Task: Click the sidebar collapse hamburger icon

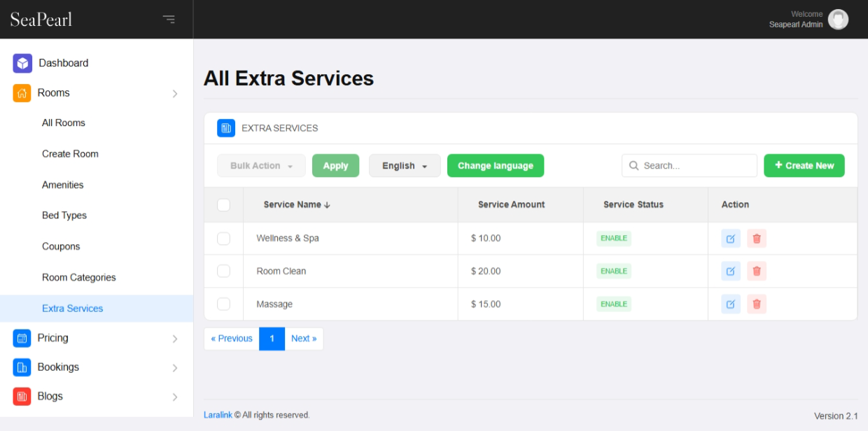Action: tap(169, 19)
